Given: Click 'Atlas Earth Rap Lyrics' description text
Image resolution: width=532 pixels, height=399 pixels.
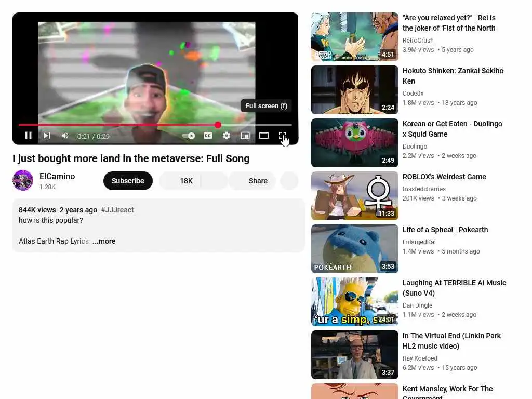Looking at the screenshot, I should pos(54,241).
